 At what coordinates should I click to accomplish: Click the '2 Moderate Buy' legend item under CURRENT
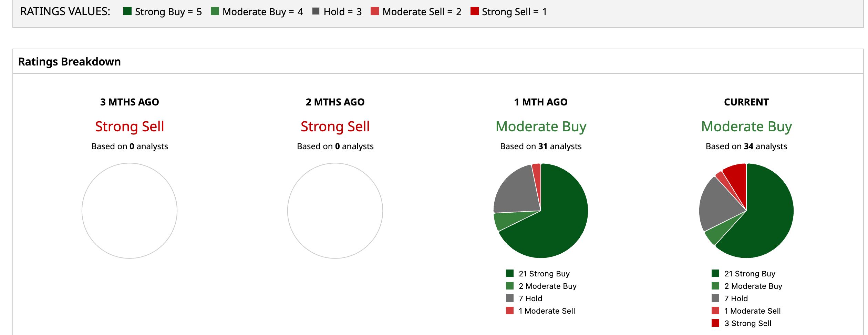pyautogui.click(x=747, y=286)
